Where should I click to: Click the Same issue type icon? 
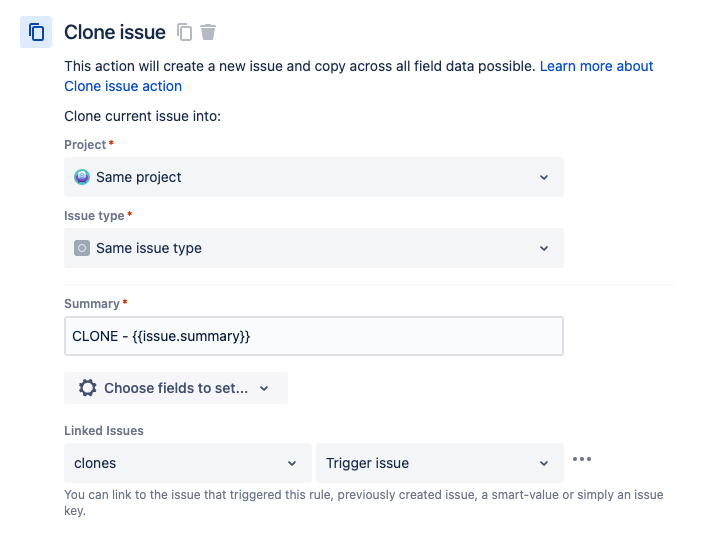coord(82,248)
